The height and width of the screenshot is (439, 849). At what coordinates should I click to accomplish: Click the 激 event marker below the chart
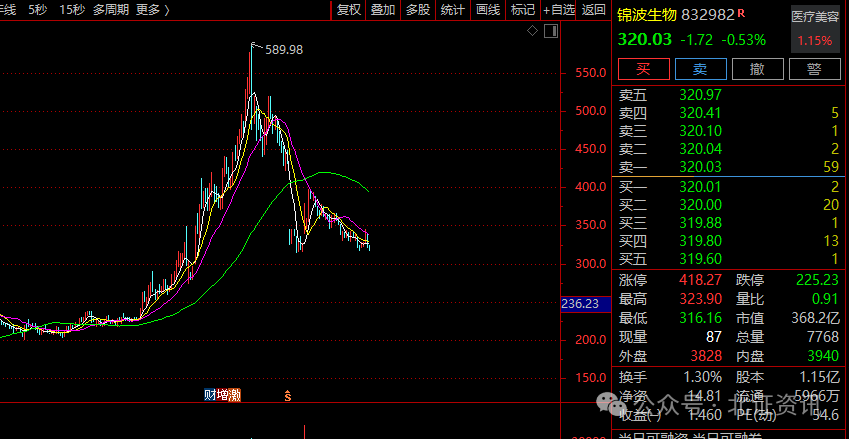[x=234, y=395]
